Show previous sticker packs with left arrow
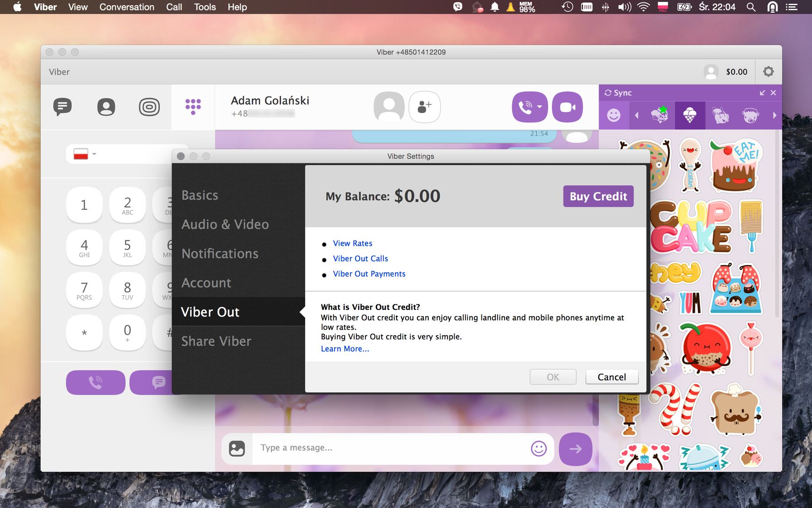Image resolution: width=812 pixels, height=508 pixels. 637,115
